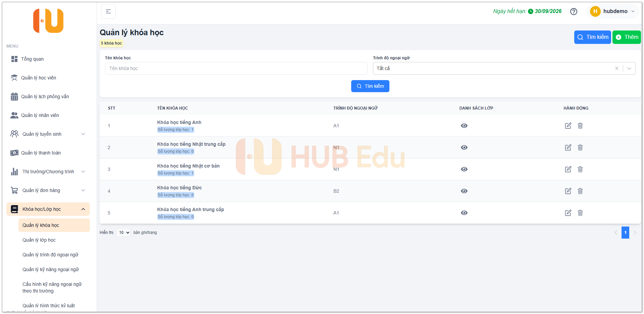Open the records per page dropdown
This screenshot has height=314, width=644.
tap(123, 233)
